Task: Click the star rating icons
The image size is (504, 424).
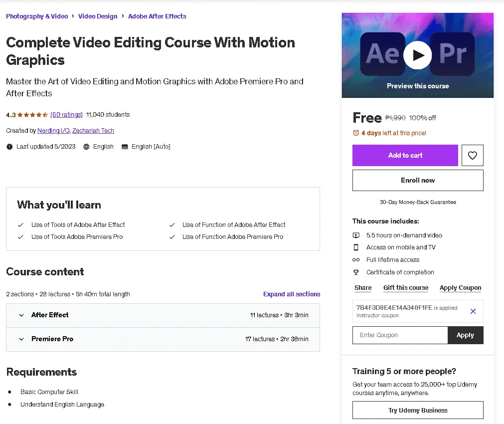Action: coord(32,115)
